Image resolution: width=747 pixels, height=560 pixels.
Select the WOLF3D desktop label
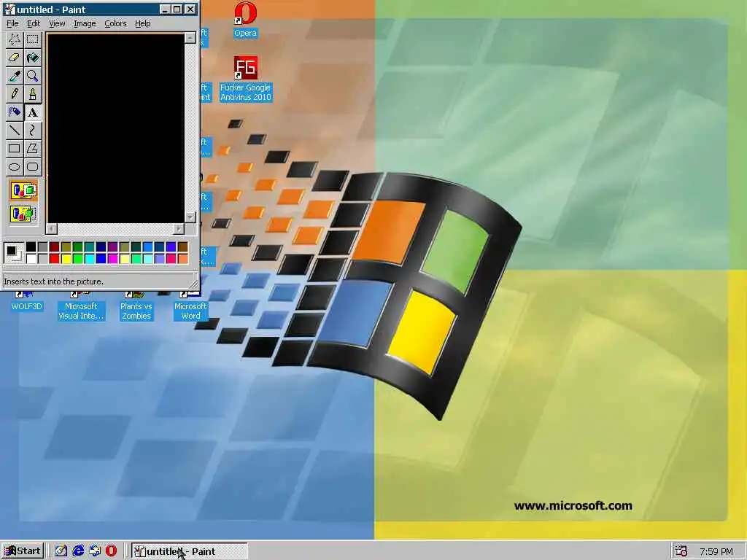point(27,306)
